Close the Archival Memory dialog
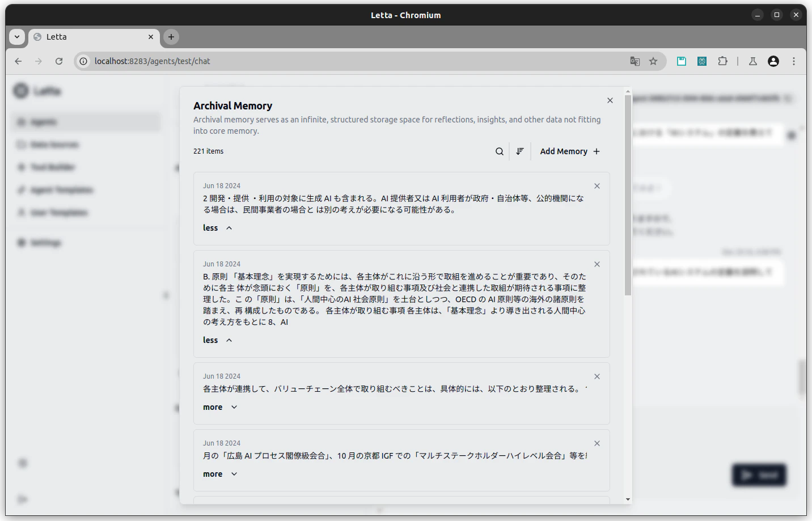812x521 pixels. (x=610, y=100)
